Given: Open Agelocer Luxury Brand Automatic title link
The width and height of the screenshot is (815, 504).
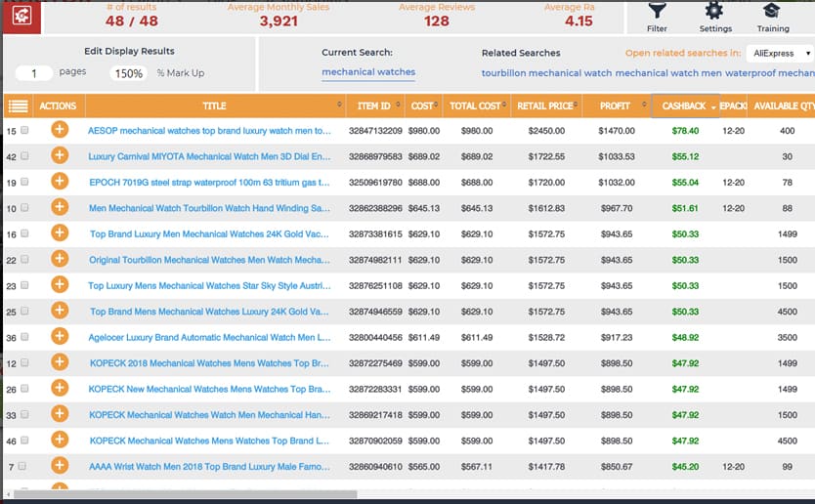Looking at the screenshot, I should [x=209, y=338].
